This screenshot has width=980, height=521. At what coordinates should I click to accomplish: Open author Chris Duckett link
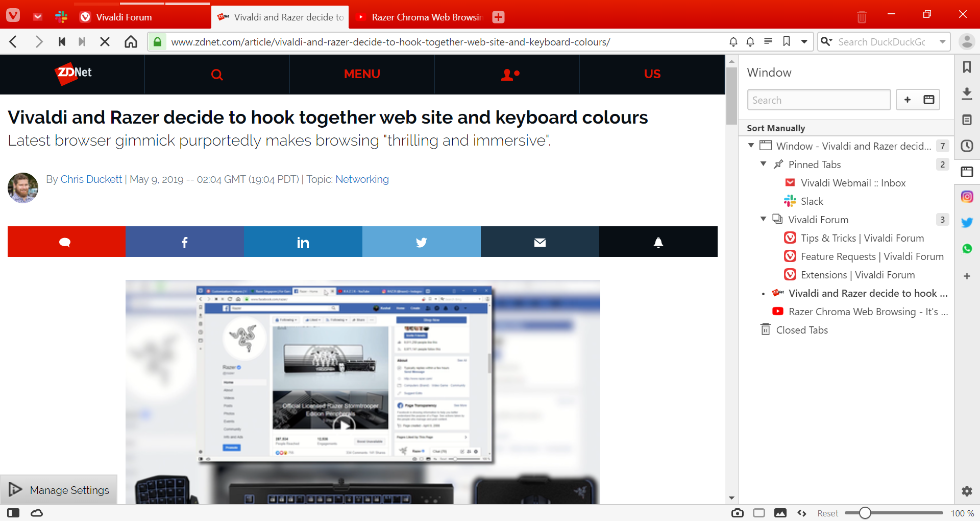coord(91,179)
